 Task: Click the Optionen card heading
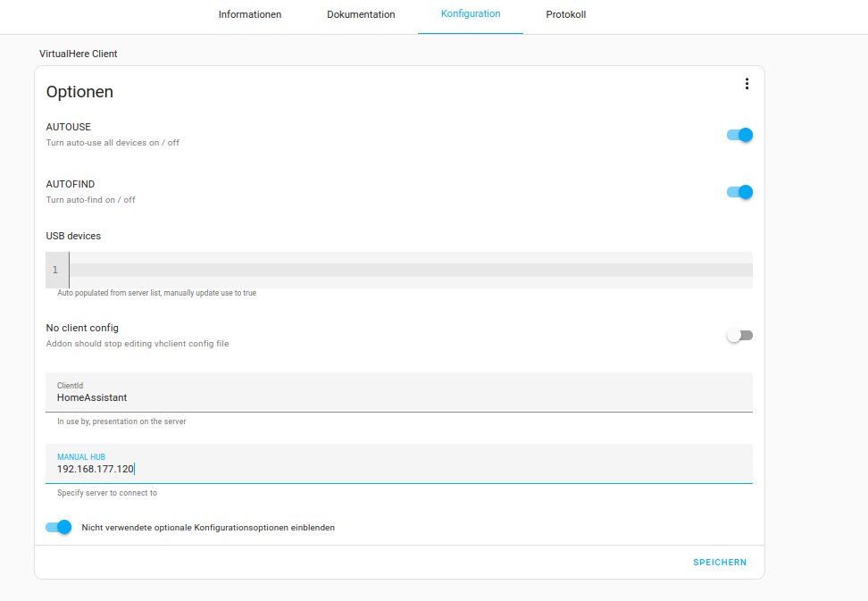[79, 92]
